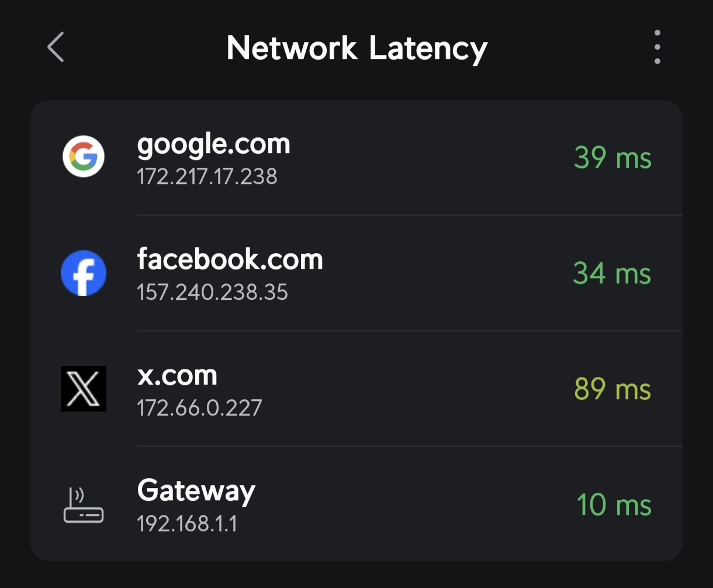Screen dimensions: 713x588
Task: Click the Facebook logo icon
Action: point(84,273)
